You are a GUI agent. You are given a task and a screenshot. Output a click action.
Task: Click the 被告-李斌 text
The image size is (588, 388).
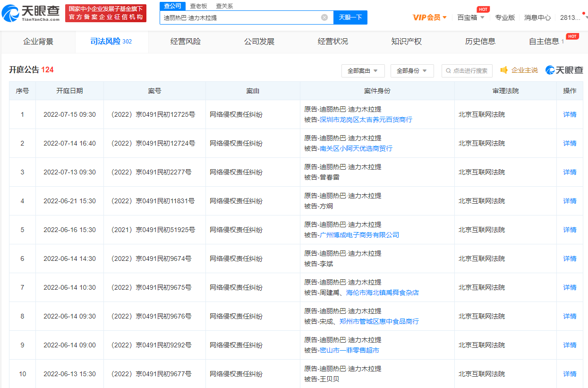[318, 264]
